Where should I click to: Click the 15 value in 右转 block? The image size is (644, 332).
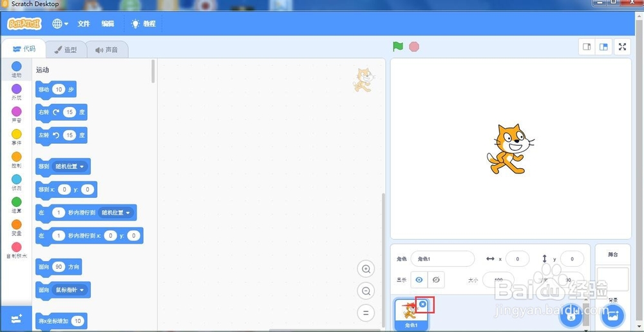(70, 112)
